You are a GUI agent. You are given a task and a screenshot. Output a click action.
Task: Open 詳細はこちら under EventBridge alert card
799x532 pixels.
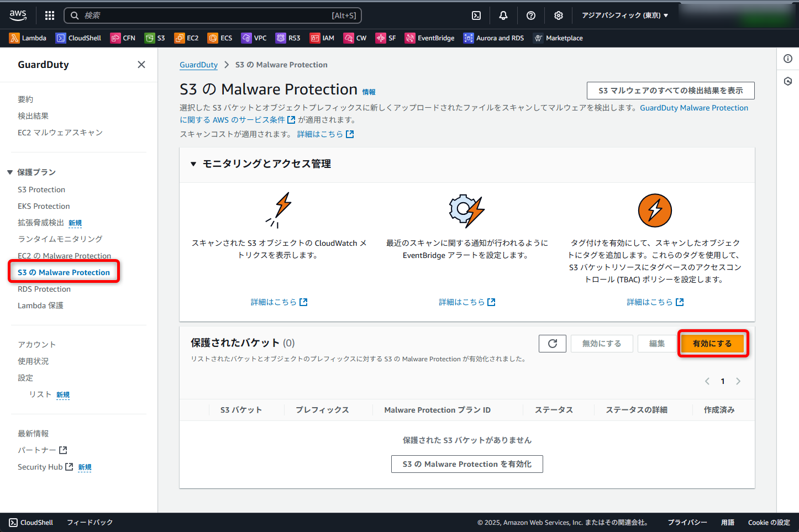(x=467, y=302)
